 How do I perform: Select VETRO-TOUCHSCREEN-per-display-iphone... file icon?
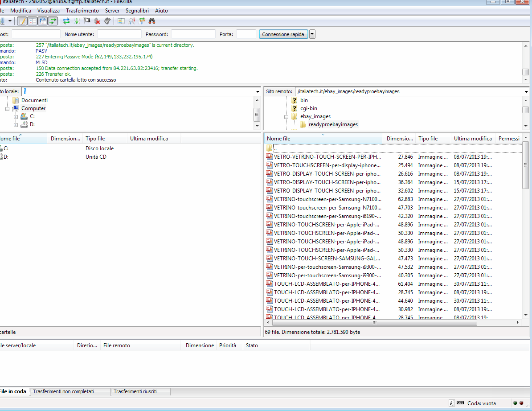270,165
